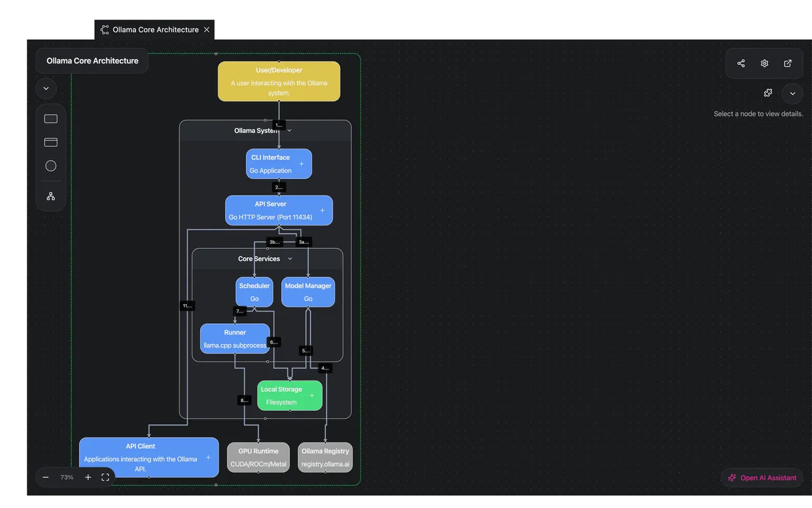Open the Share diagram icon
Viewport: 812px width, 508px height.
tap(741, 63)
